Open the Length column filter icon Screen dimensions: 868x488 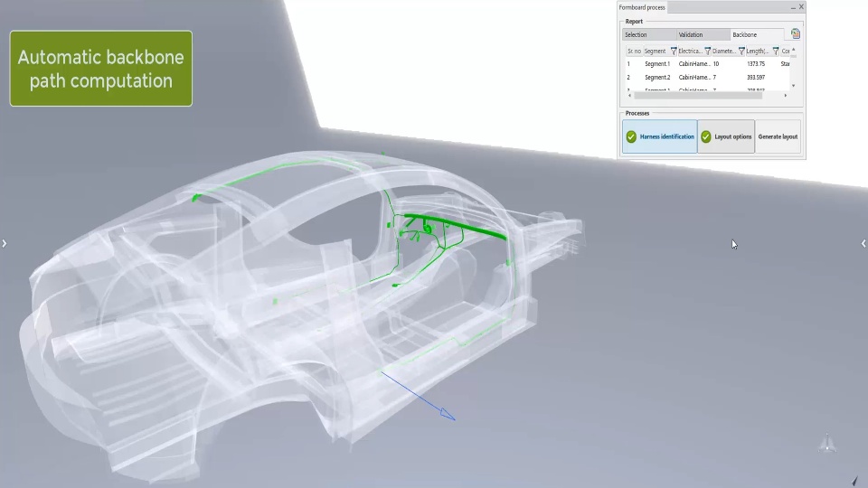click(776, 51)
